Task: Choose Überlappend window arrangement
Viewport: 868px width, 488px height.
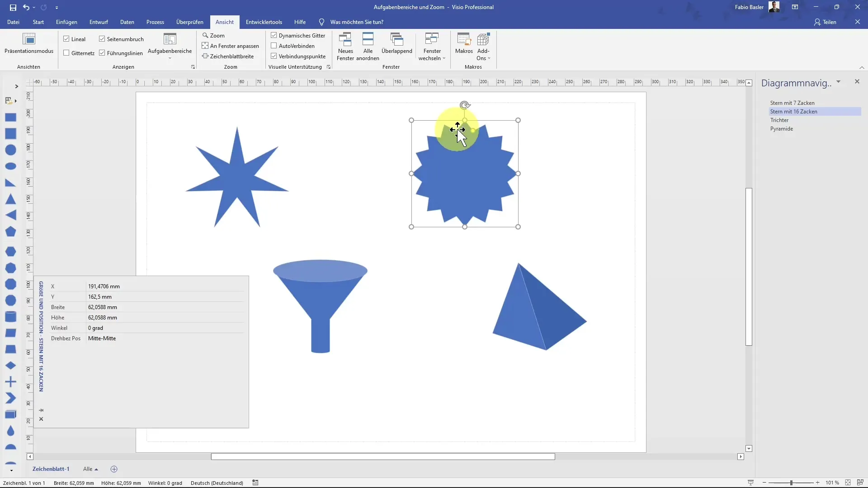Action: pyautogui.click(x=396, y=44)
